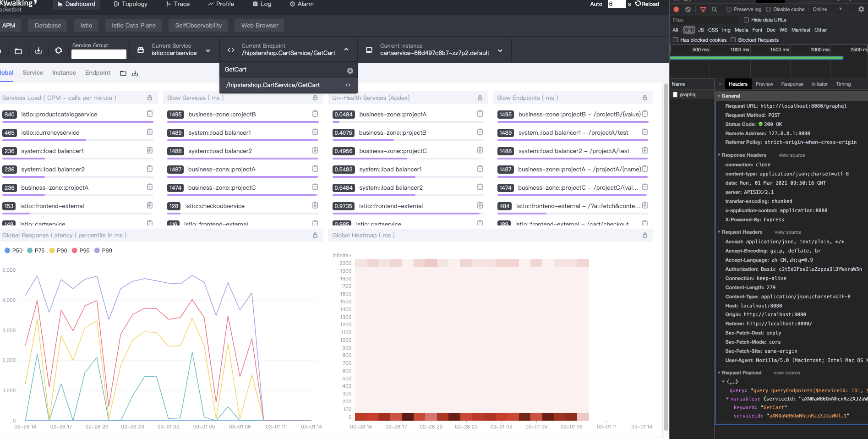Close the request details pane

click(x=721, y=84)
